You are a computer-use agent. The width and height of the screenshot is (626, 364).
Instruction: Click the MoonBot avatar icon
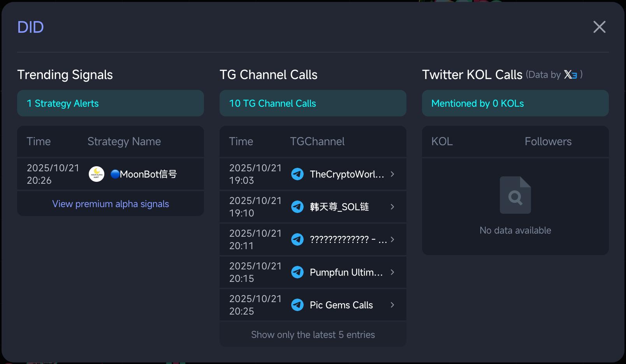click(x=97, y=174)
